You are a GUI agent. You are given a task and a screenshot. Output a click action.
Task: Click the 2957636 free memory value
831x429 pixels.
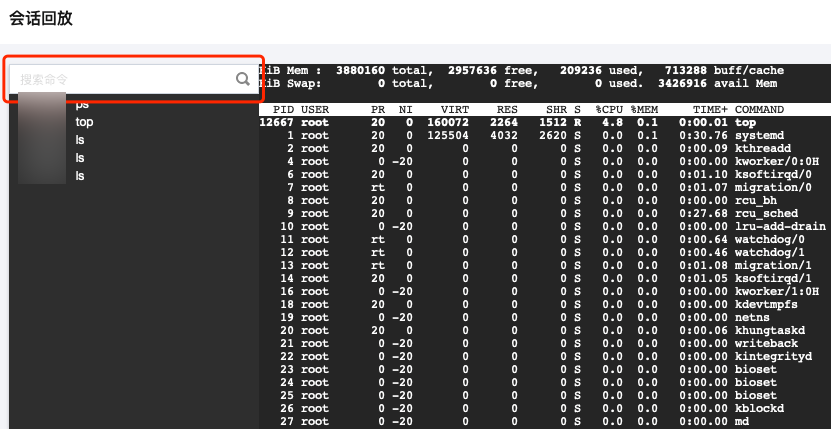click(x=472, y=71)
